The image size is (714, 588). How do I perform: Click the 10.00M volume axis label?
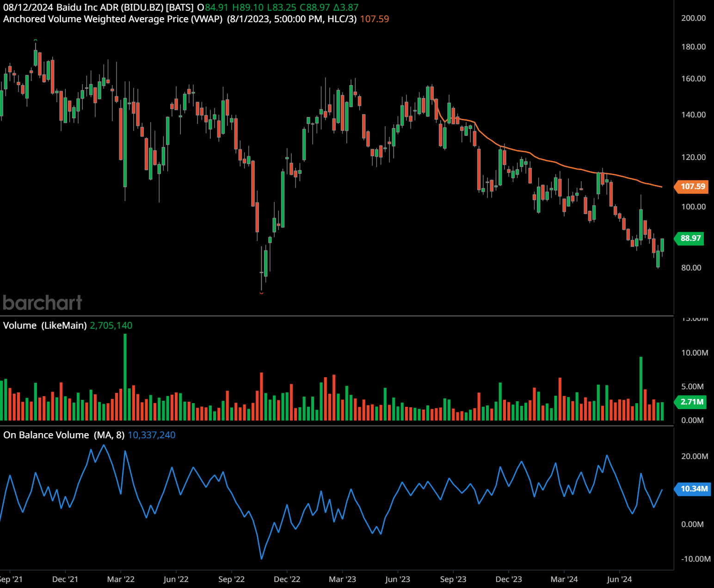(x=694, y=353)
